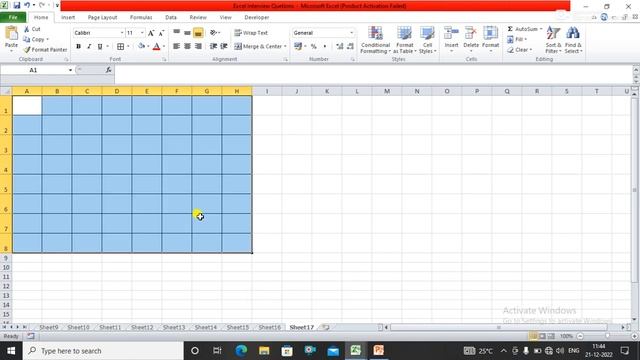The width and height of the screenshot is (640, 360).
Task: Select the Sheet9 tab
Action: point(48,327)
